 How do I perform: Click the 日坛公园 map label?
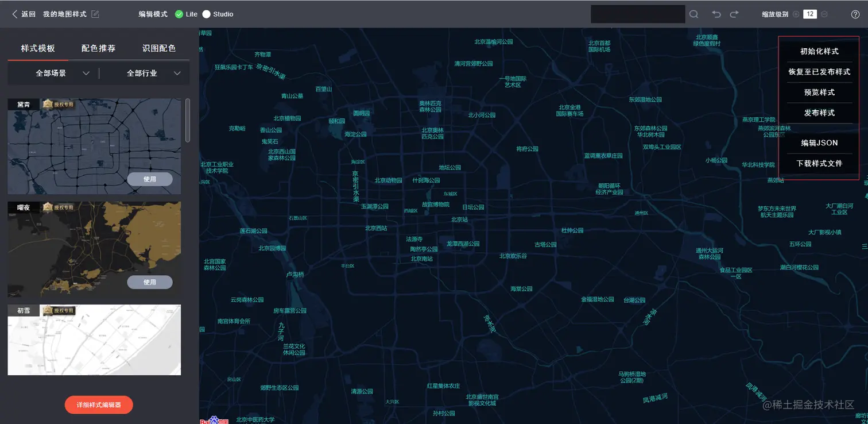[x=474, y=207]
